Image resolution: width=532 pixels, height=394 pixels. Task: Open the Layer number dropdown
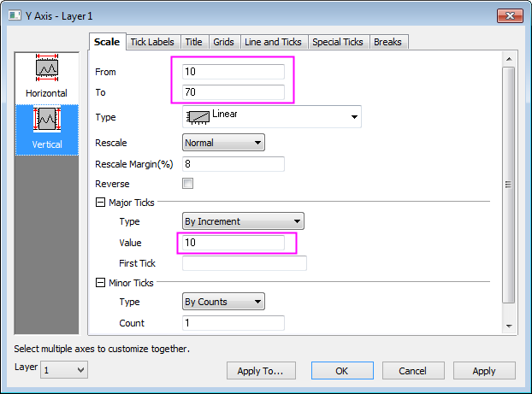(64, 369)
